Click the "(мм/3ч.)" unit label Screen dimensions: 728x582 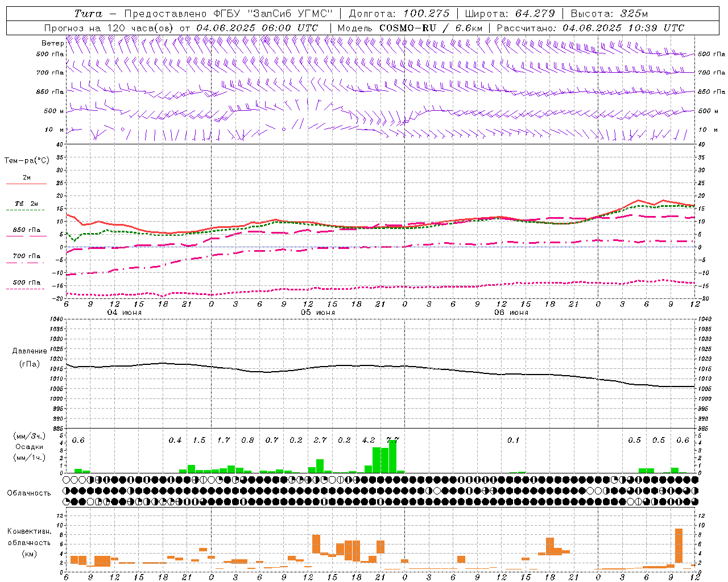(29, 436)
